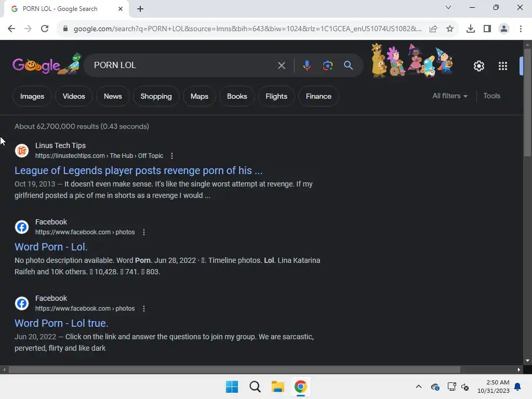Click the magnifier search icon
The image size is (532, 399).
348,65
